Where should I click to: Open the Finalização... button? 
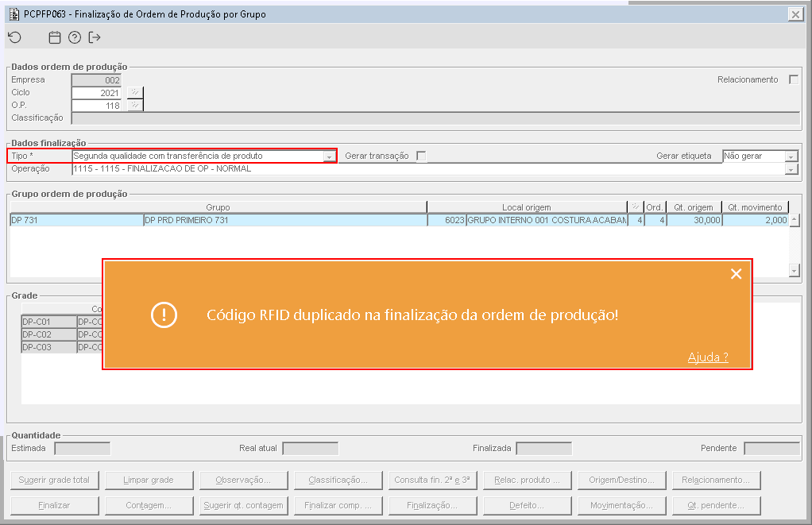click(x=432, y=505)
